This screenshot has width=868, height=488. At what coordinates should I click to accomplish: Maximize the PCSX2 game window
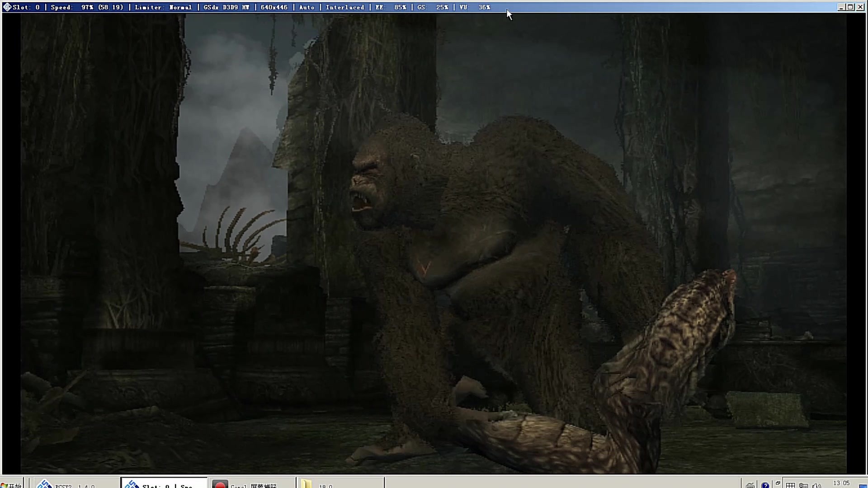point(850,7)
